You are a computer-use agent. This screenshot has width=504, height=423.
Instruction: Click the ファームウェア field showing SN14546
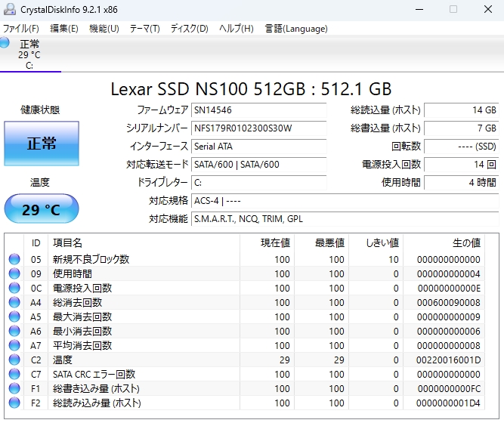[x=258, y=110]
